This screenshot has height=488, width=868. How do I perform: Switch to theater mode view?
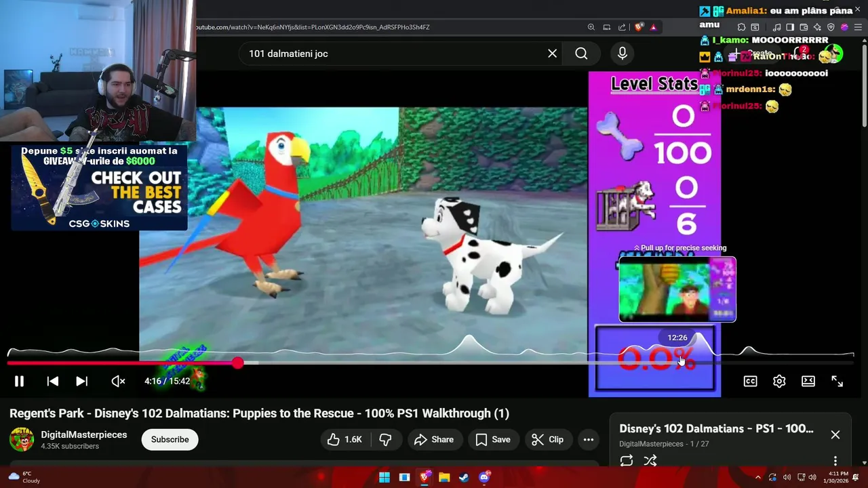point(808,381)
